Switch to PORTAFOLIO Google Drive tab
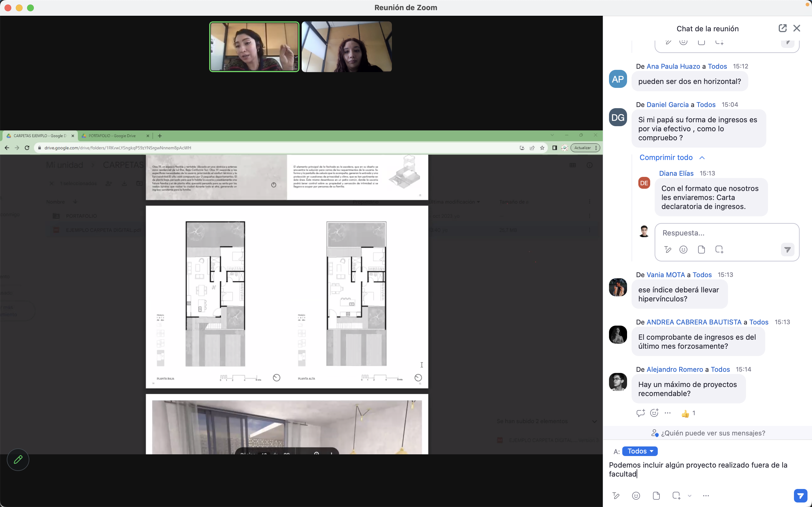812x507 pixels. point(112,136)
